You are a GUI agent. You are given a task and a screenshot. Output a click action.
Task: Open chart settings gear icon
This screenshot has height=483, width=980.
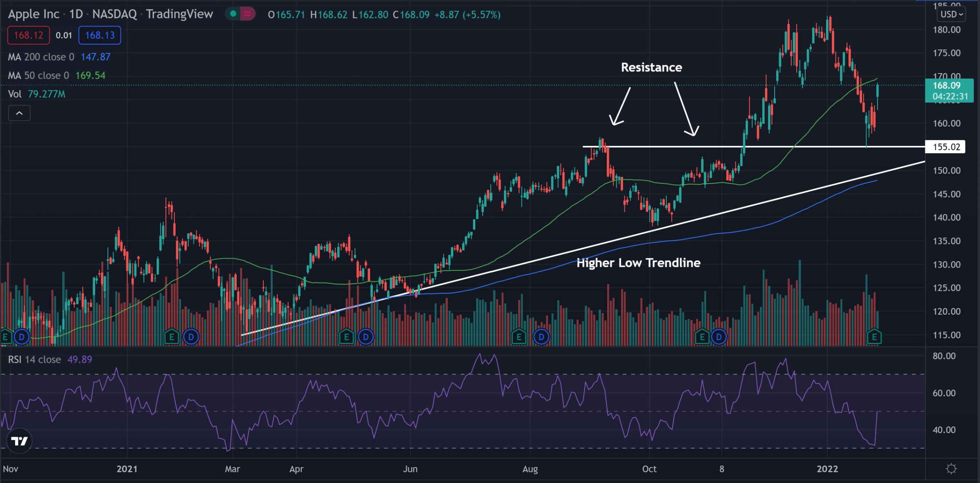coord(951,469)
